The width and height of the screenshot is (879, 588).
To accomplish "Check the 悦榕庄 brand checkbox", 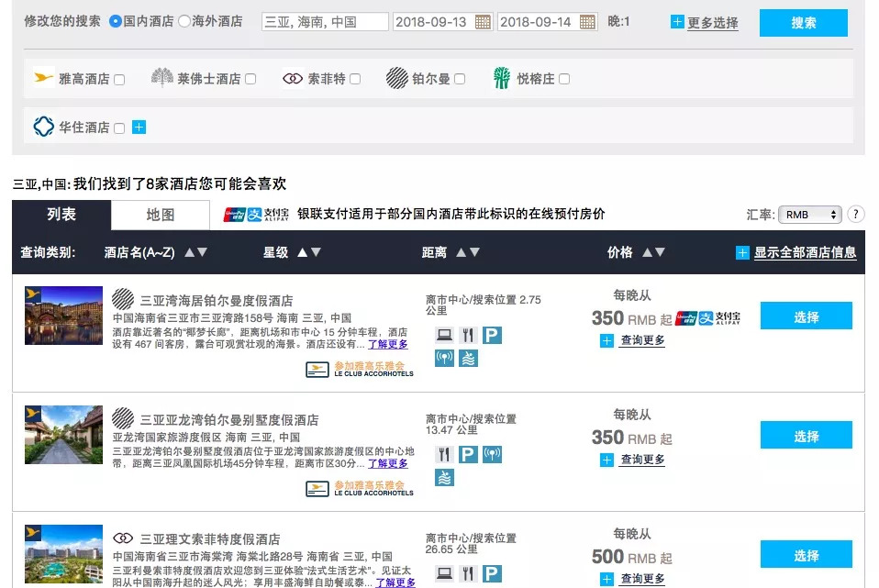I will click(x=564, y=79).
